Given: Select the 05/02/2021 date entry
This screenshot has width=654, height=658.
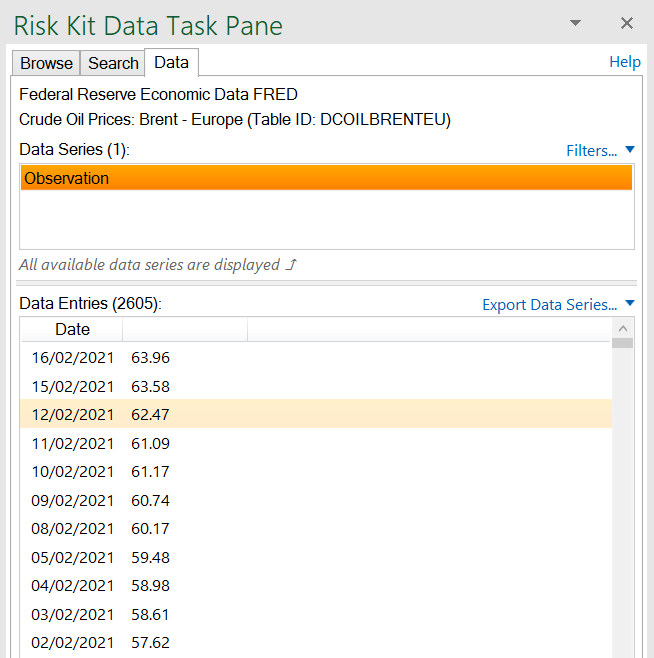Looking at the screenshot, I should pyautogui.click(x=73, y=558).
